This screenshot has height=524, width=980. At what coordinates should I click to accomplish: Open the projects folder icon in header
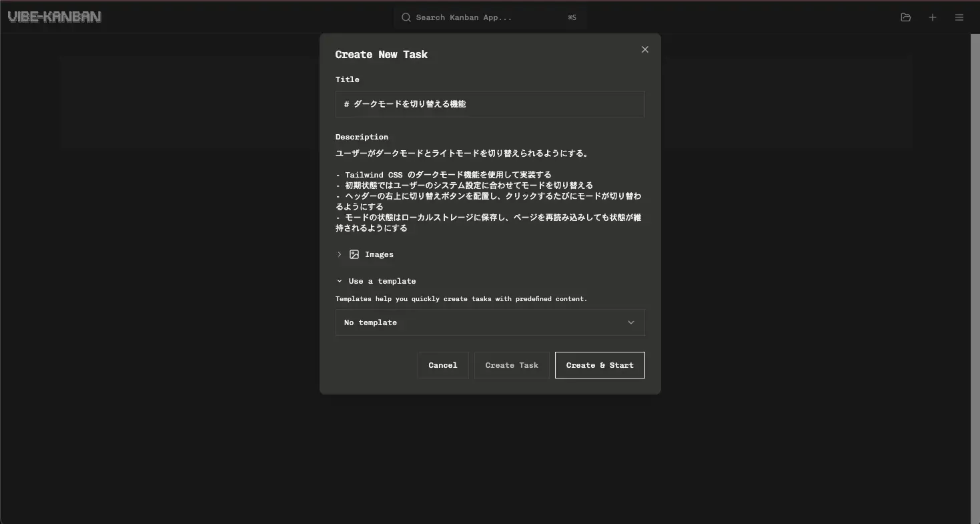[905, 17]
